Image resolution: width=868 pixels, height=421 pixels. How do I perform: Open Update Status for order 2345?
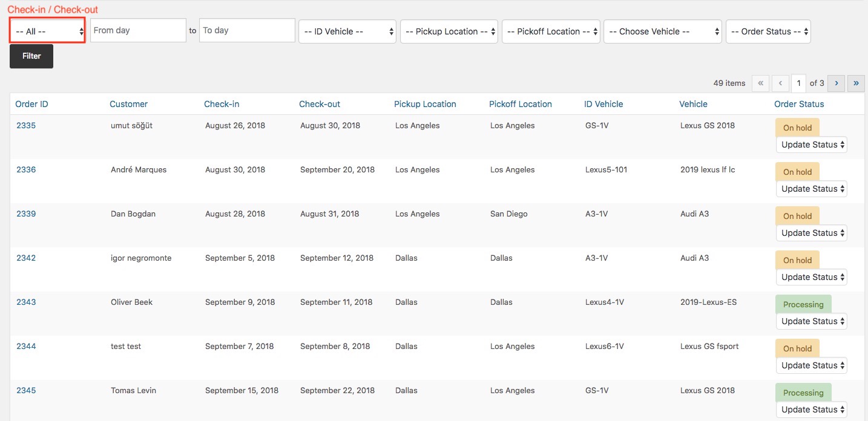click(x=811, y=410)
